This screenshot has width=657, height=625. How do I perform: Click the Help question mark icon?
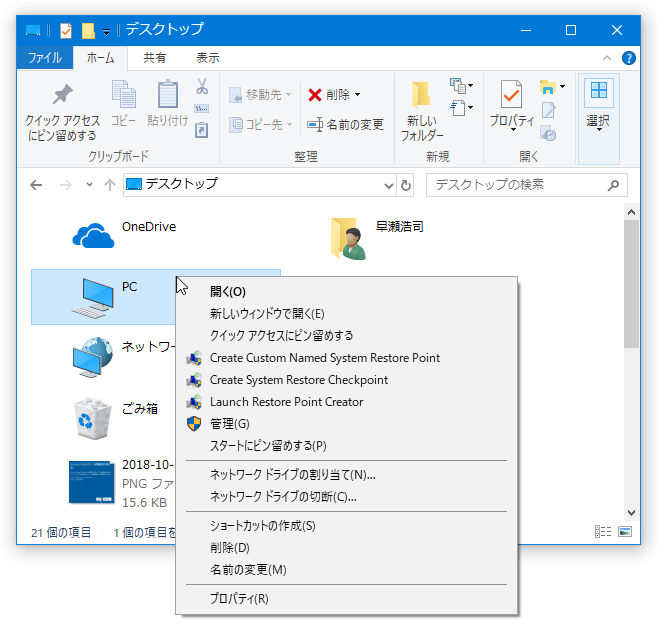click(629, 58)
